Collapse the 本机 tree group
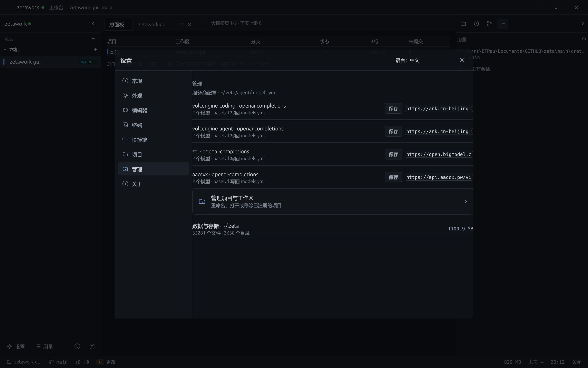The width and height of the screenshot is (588, 368). pyautogui.click(x=5, y=50)
